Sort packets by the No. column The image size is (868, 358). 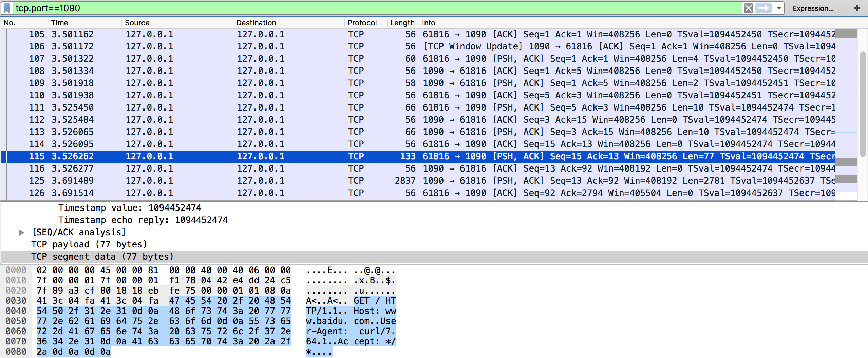24,23
